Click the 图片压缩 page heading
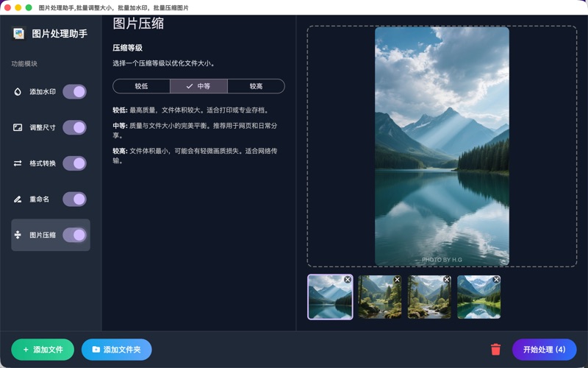Screen dimensions: 588x368 (138, 24)
